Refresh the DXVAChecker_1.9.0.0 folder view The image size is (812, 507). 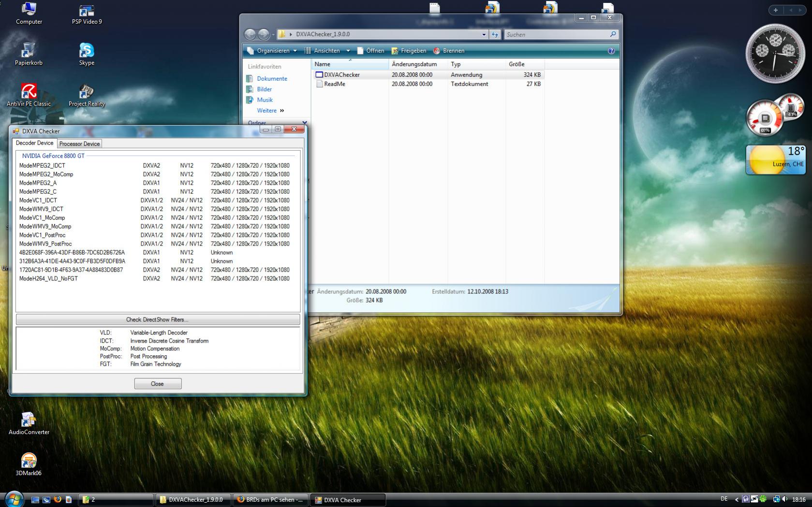(x=495, y=34)
